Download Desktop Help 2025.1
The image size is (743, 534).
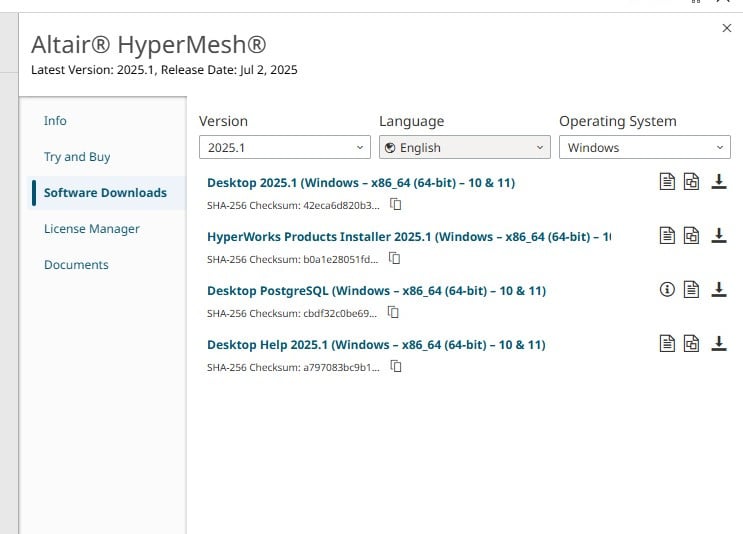click(x=719, y=344)
